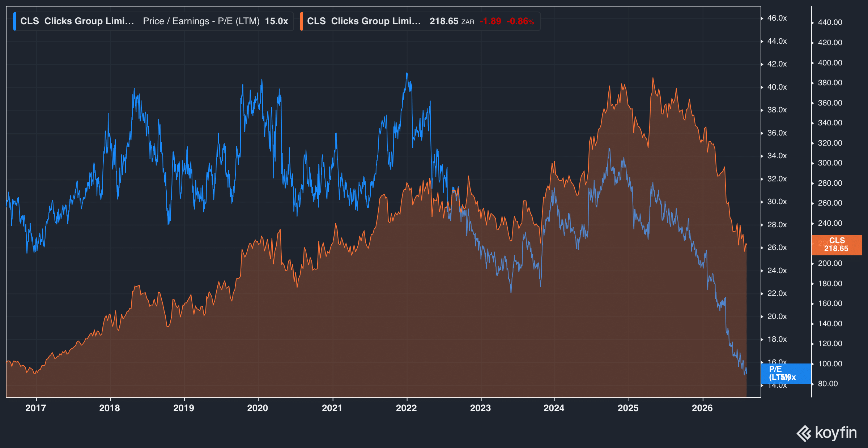Click the '380.00' price axis label
The image size is (868, 448).
coord(830,83)
